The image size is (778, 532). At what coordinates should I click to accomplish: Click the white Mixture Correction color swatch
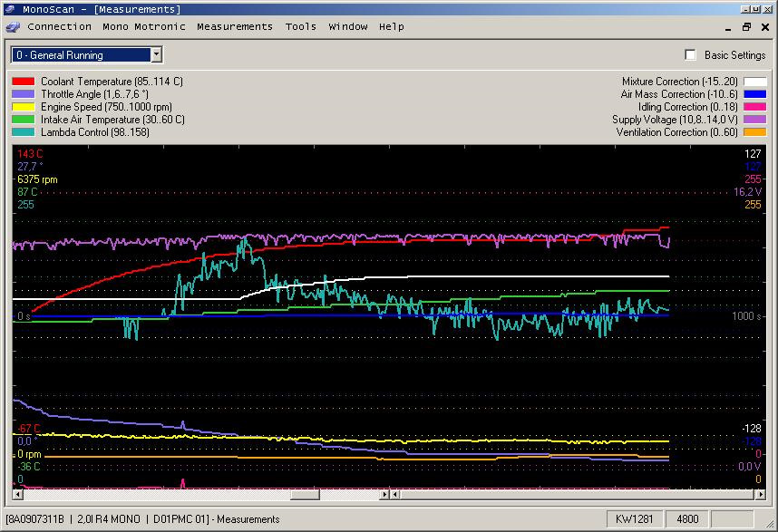coord(754,82)
